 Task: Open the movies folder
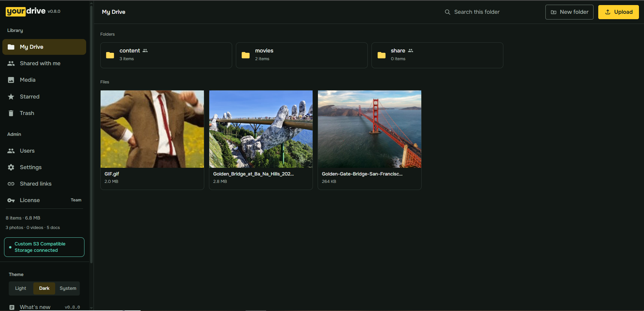point(302,55)
